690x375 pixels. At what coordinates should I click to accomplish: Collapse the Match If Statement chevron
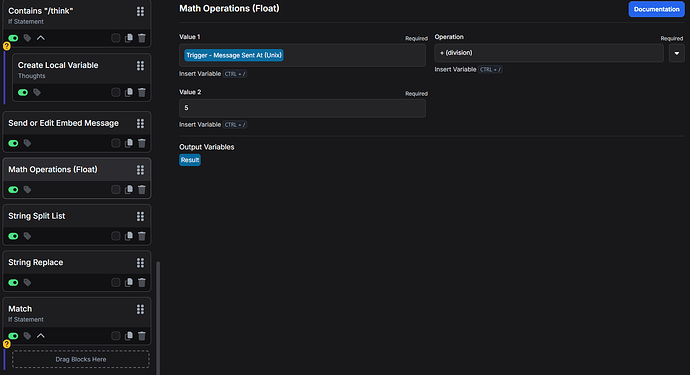(40, 336)
